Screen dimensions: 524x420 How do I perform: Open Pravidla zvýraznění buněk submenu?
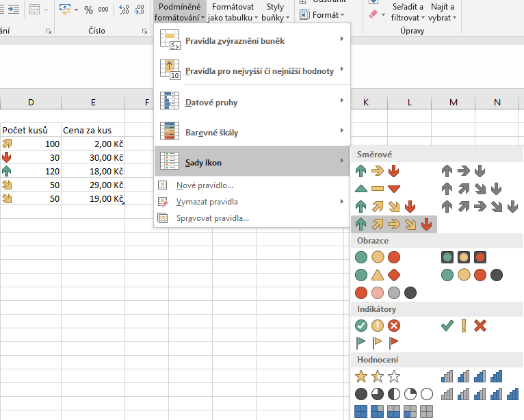point(252,41)
